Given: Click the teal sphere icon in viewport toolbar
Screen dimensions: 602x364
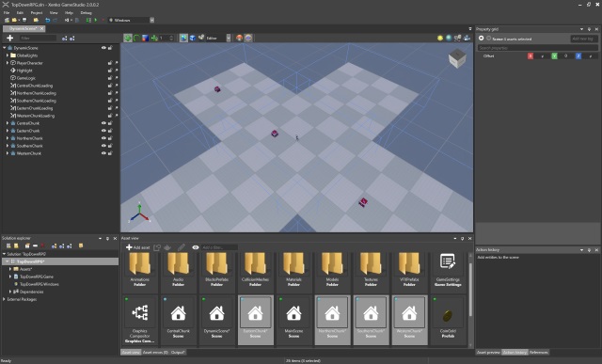Looking at the screenshot, I should (449, 38).
